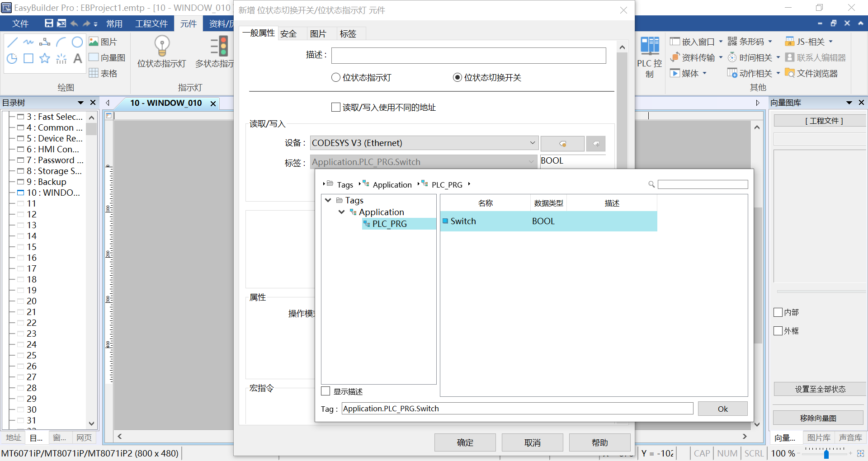Screen dimensions: 868x461
Task: Select the 位状态指示灯 radio button
Action: [336, 78]
